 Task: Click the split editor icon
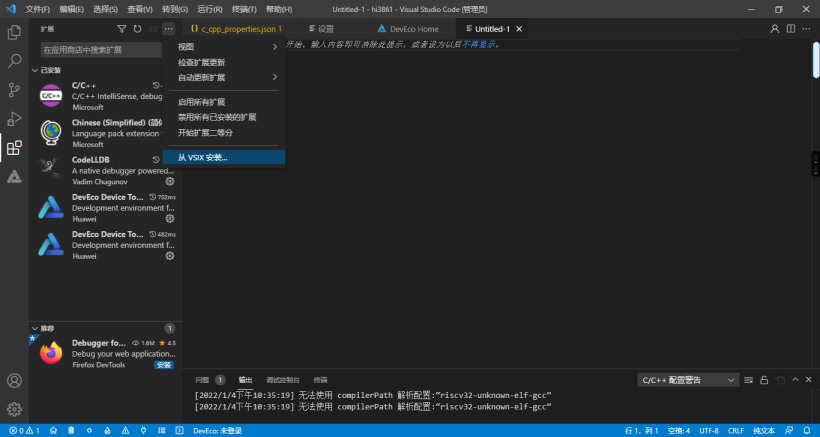coord(791,29)
